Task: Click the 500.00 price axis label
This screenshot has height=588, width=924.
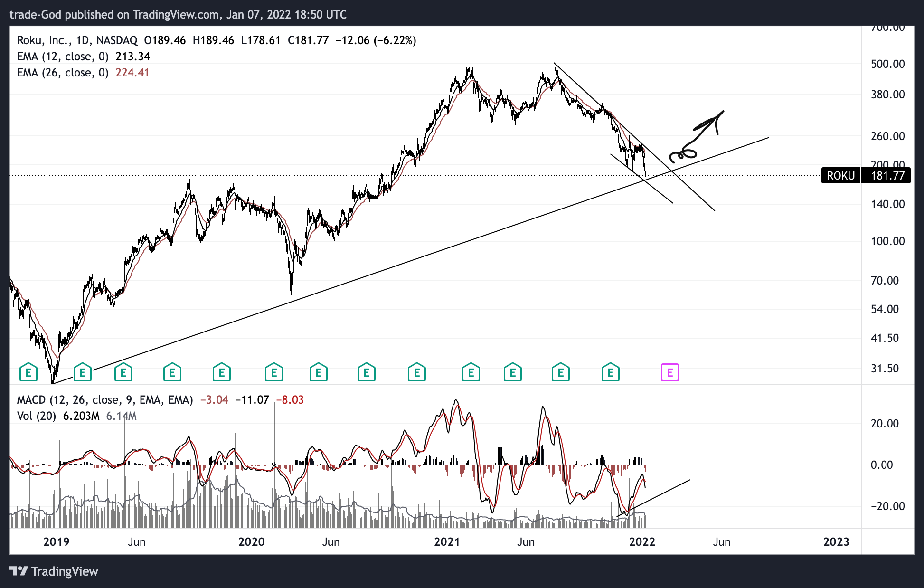Action: (887, 64)
